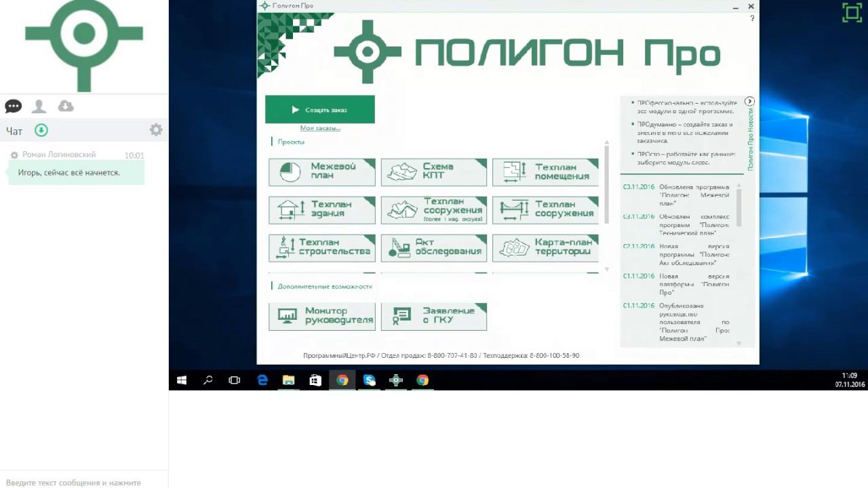Image resolution: width=868 pixels, height=488 pixels.
Task: Click the Полигон Про taskbar icon
Action: [x=396, y=380]
